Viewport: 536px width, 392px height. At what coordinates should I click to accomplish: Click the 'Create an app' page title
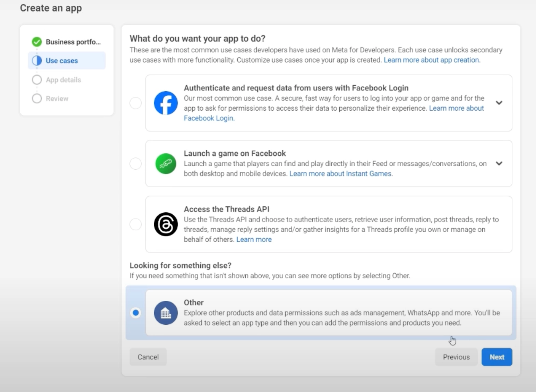[x=51, y=8]
